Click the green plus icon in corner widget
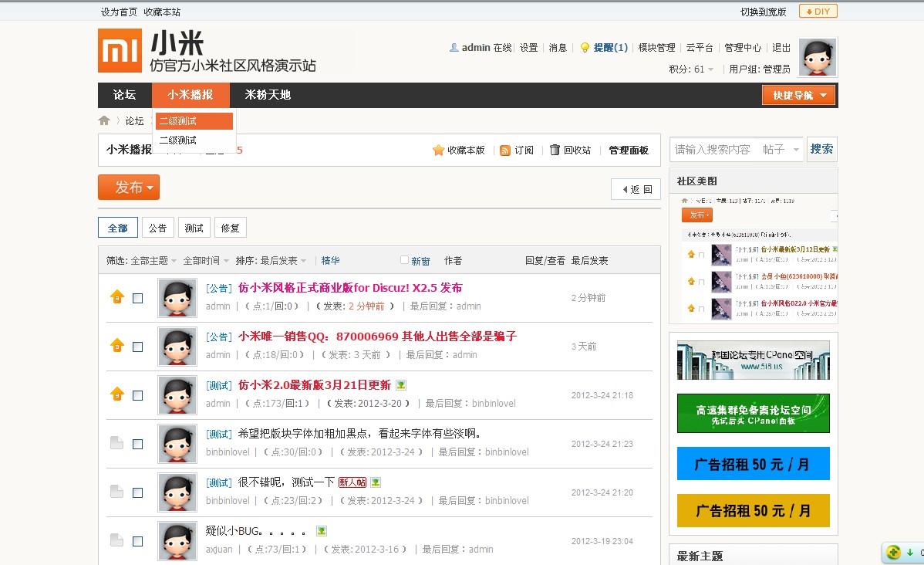924x565 pixels. click(893, 553)
